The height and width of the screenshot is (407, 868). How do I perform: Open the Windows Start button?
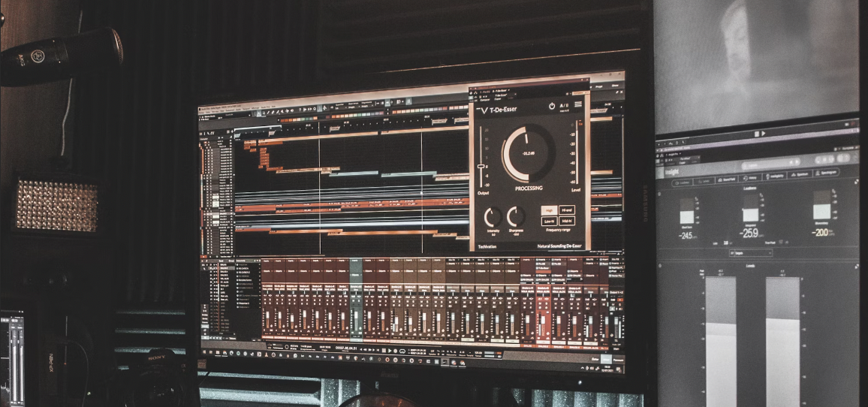203,352
